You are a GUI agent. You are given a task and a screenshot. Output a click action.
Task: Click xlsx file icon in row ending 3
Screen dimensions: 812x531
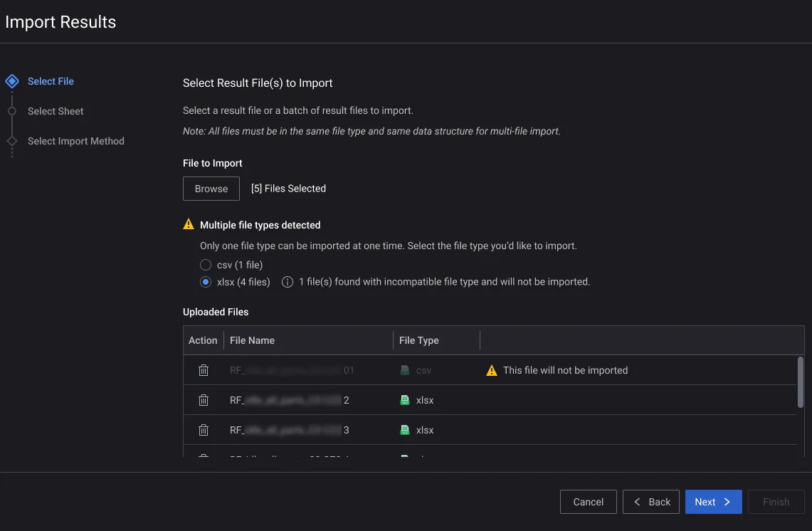[405, 430]
